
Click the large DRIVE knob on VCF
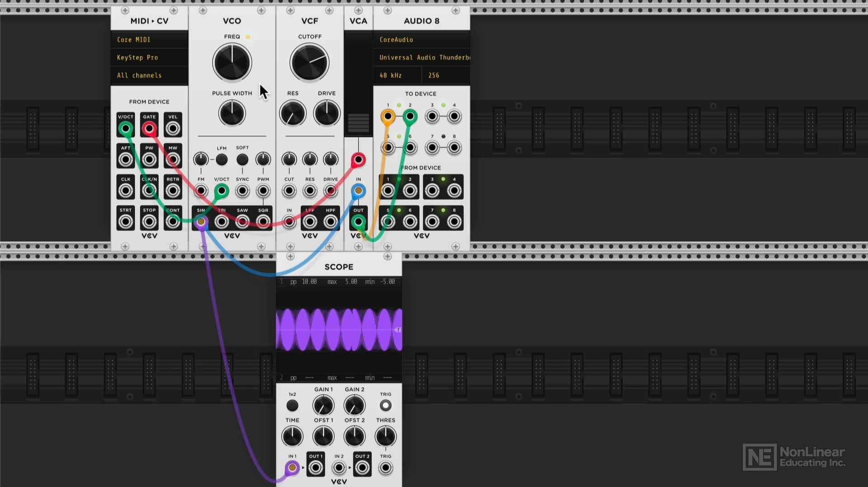327,113
